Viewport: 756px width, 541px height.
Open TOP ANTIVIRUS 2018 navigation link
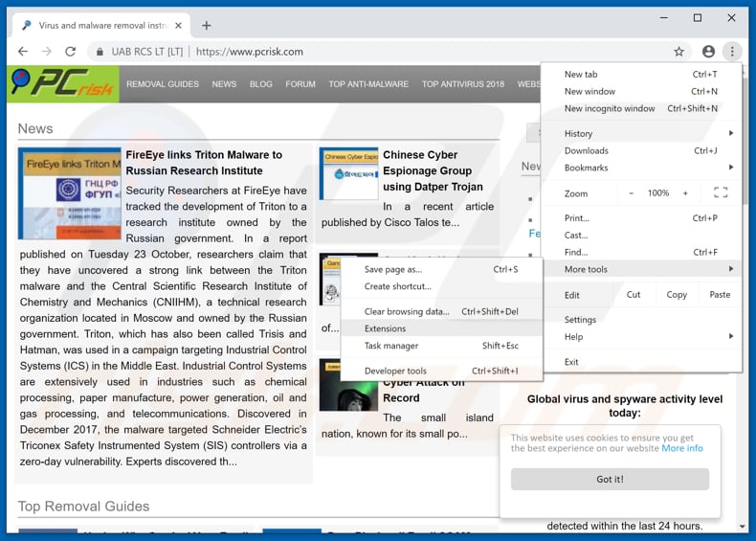tap(463, 84)
